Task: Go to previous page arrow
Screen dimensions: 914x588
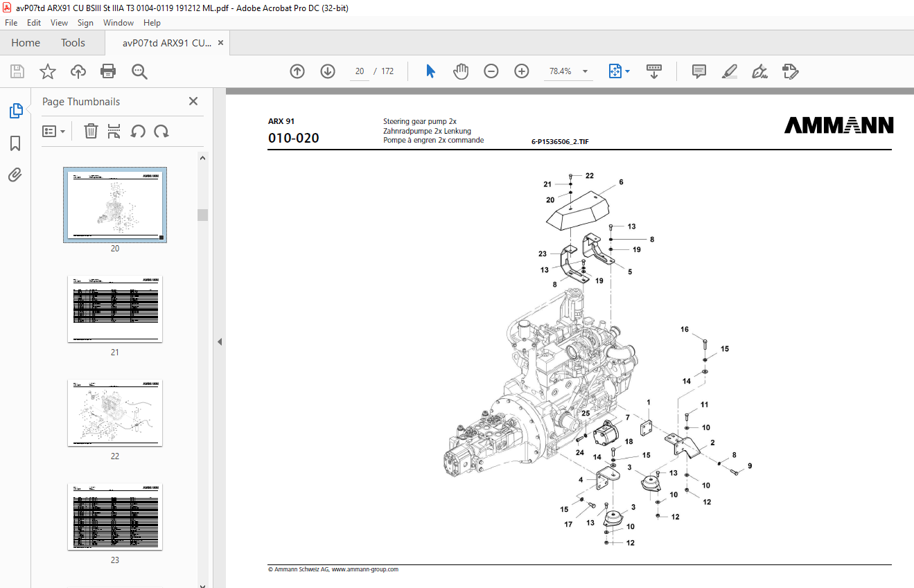Action: click(297, 71)
